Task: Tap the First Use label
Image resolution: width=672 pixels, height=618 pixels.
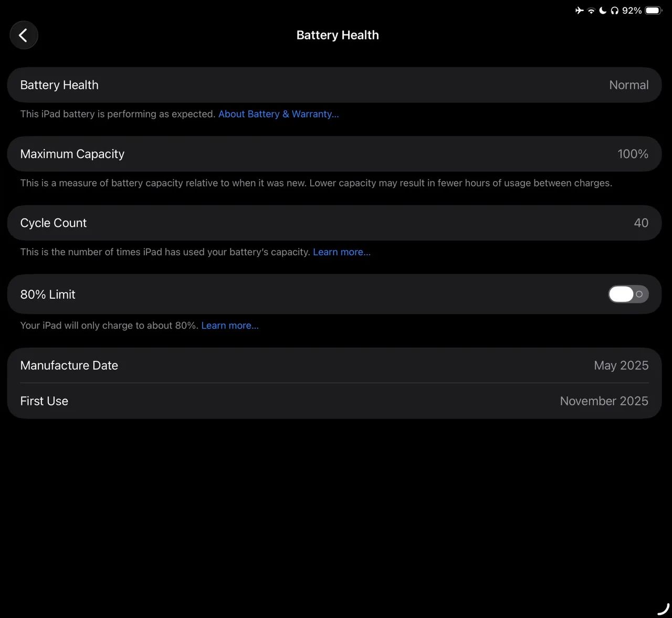Action: 44,401
